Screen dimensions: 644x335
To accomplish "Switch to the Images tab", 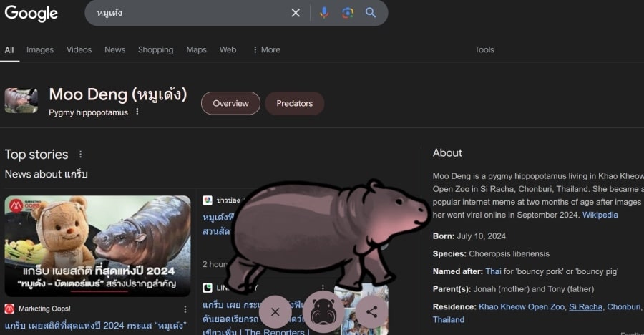I will pos(40,49).
